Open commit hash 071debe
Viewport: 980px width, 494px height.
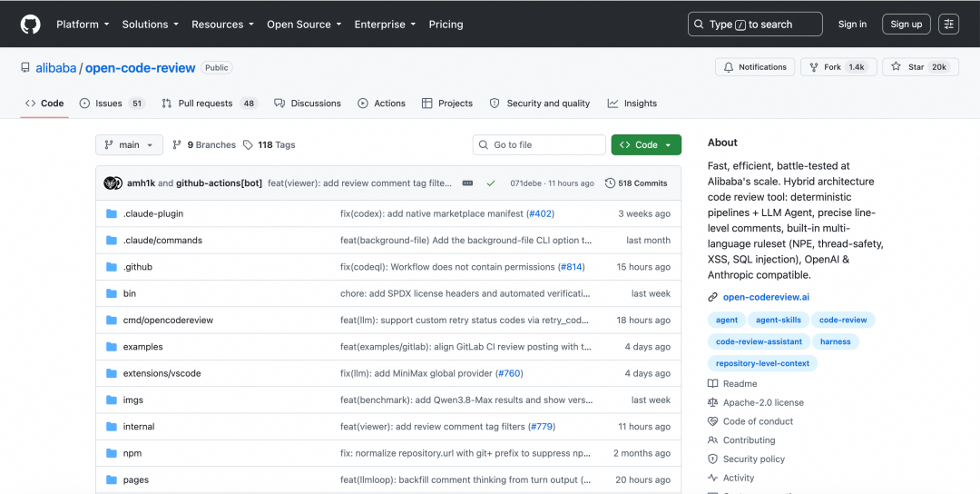pos(527,183)
